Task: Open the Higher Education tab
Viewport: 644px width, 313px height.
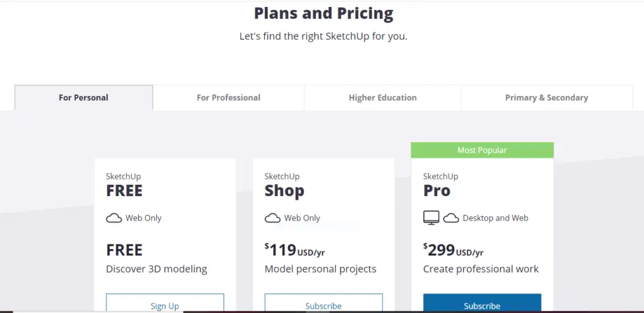Action: point(382,97)
